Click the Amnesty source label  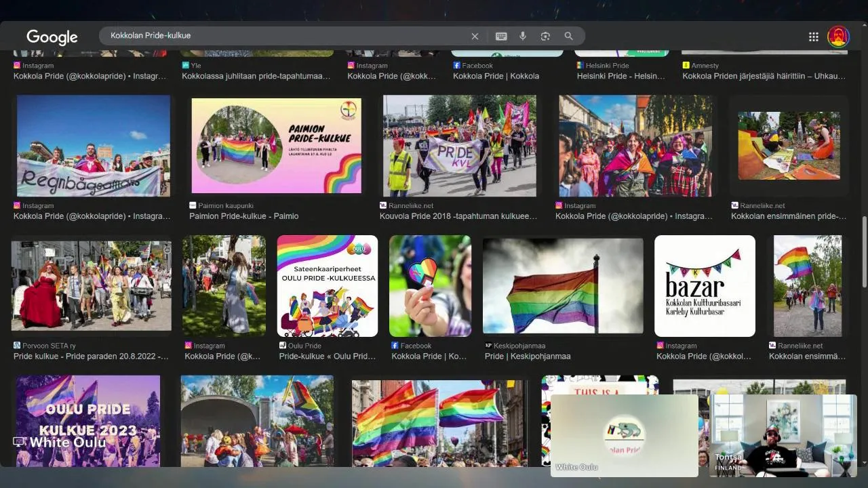[x=705, y=66]
